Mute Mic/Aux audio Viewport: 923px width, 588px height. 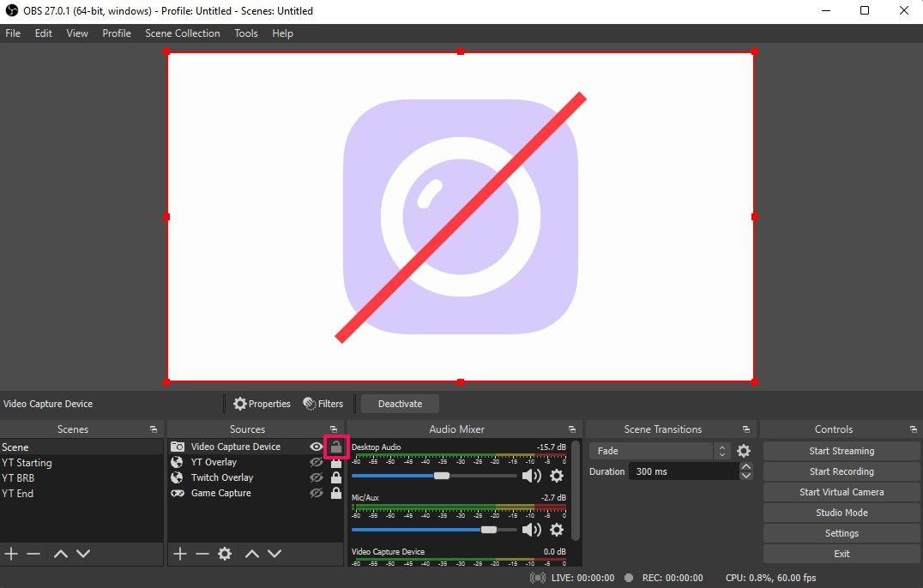532,530
